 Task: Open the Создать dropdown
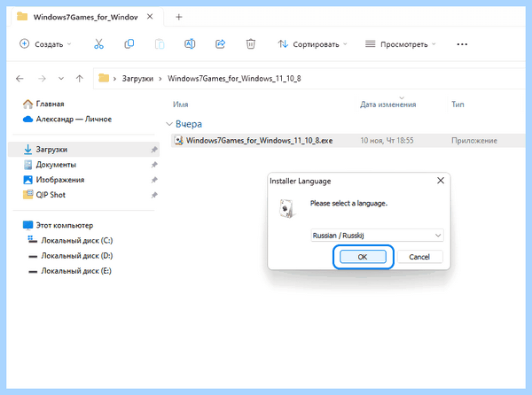tap(46, 44)
